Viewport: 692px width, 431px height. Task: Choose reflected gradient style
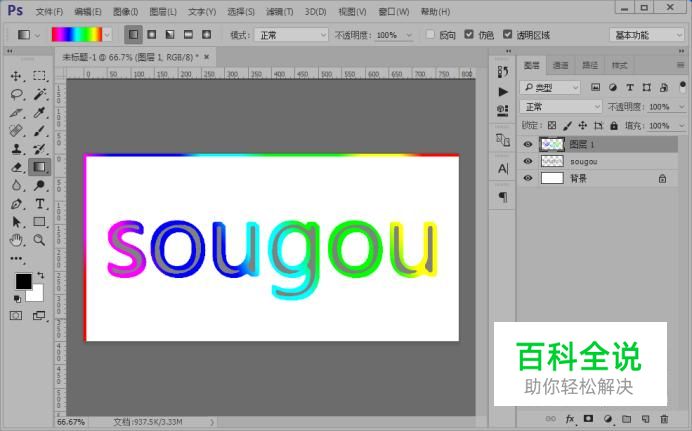point(188,35)
